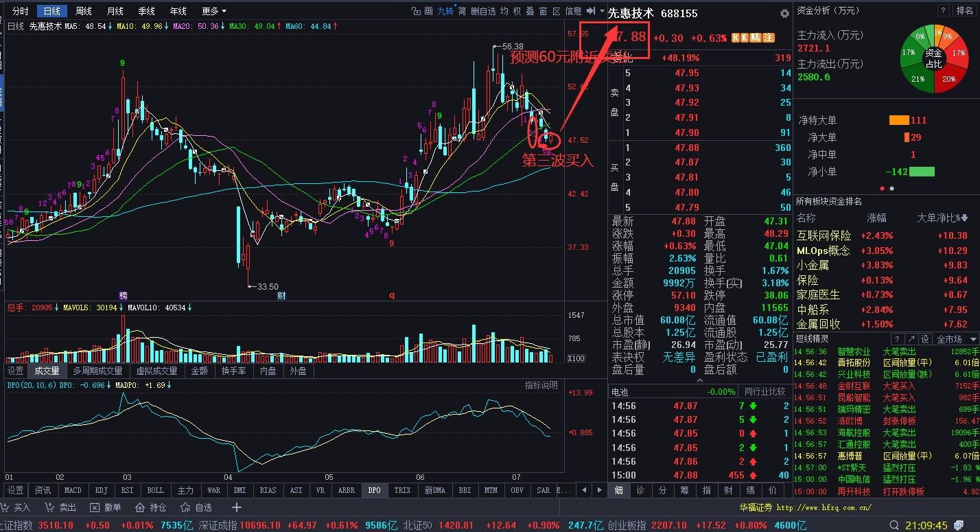
Task: Switch to the 诊 diagnosis tab
Action: point(640,490)
